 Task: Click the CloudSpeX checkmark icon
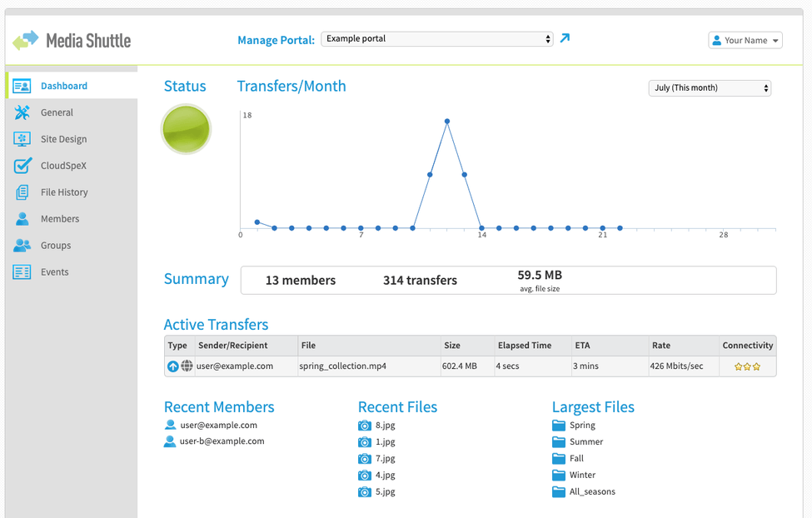(x=20, y=166)
